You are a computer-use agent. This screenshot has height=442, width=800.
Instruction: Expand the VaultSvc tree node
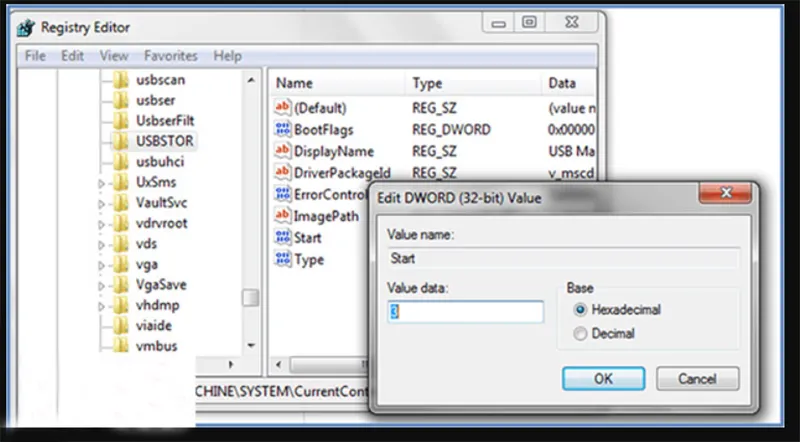click(x=101, y=203)
